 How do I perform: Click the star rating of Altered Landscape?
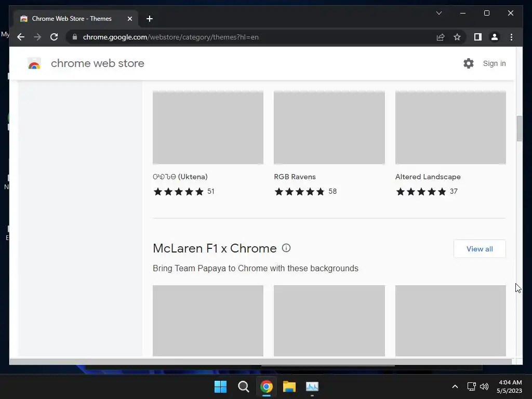pyautogui.click(x=421, y=192)
